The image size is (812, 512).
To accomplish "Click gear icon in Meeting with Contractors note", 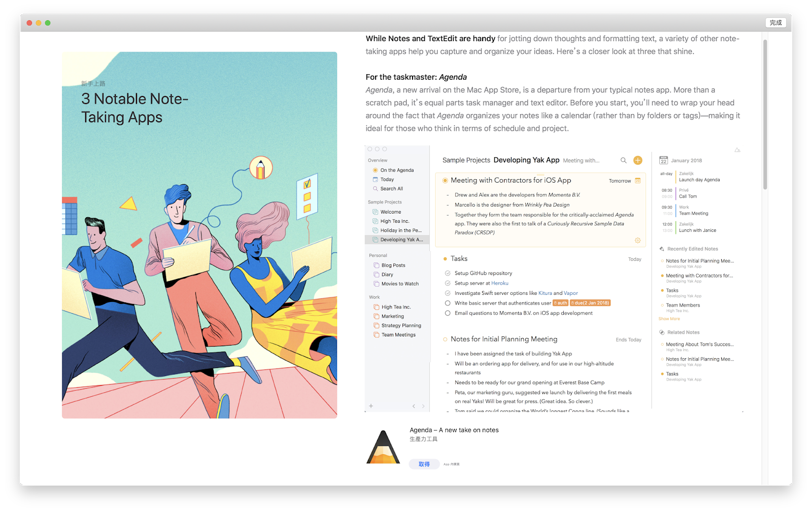I will click(x=637, y=241).
